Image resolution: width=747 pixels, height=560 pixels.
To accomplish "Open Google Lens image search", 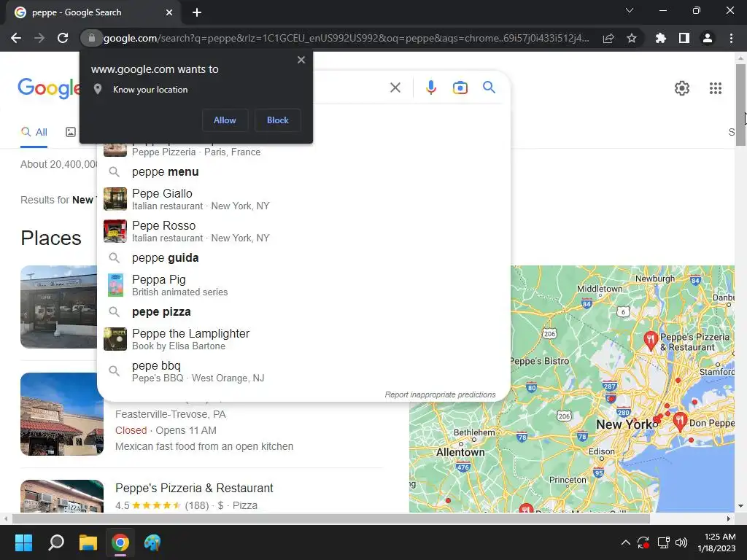I will pyautogui.click(x=460, y=87).
